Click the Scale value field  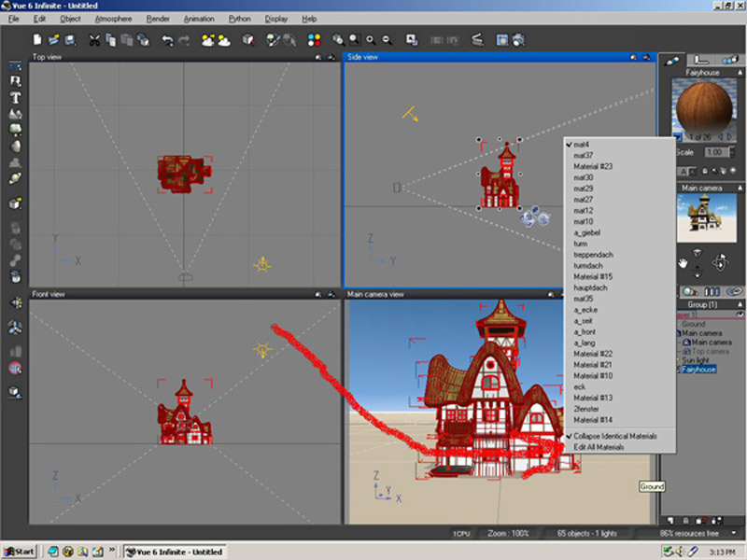(714, 152)
